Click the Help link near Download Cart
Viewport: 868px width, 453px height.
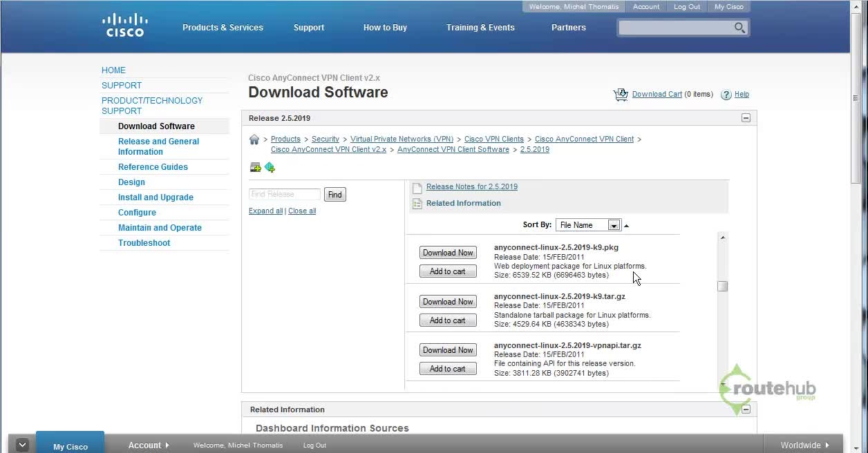pyautogui.click(x=742, y=95)
